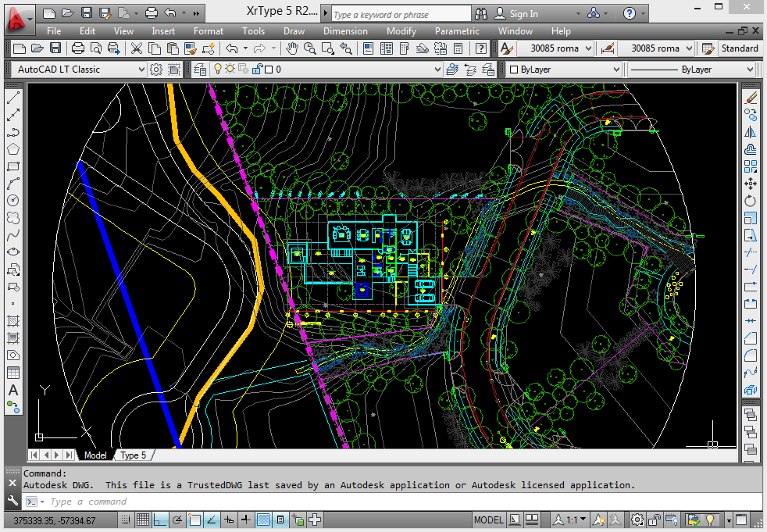Click the search binoculars button
Viewport: 767px width, 532px height.
(481, 14)
